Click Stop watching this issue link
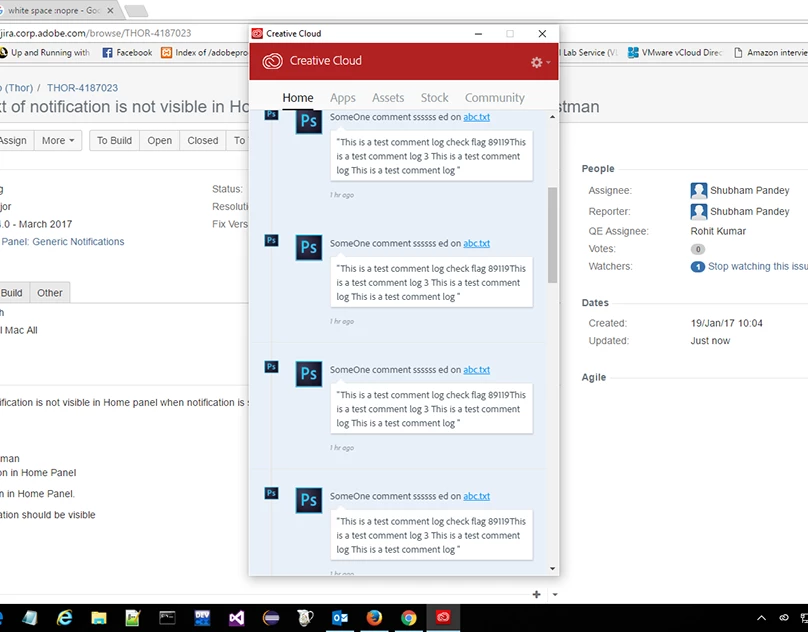Viewport: 808px width, 632px height. pyautogui.click(x=756, y=267)
